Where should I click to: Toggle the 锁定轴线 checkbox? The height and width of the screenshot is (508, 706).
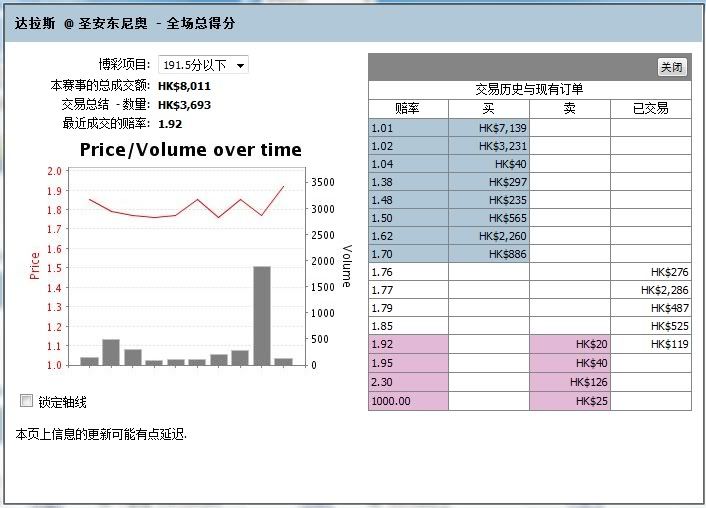(x=27, y=402)
